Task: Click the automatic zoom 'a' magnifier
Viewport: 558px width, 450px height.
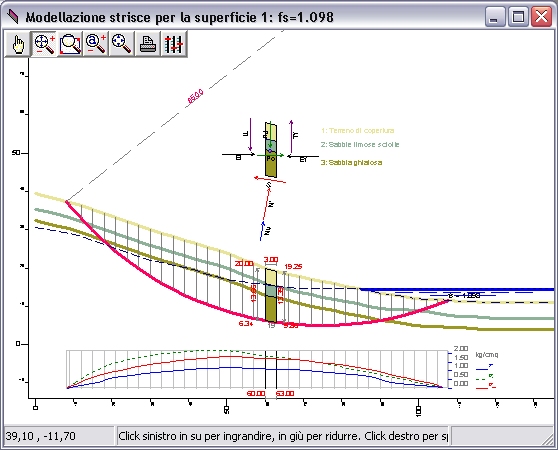Action: click(96, 44)
